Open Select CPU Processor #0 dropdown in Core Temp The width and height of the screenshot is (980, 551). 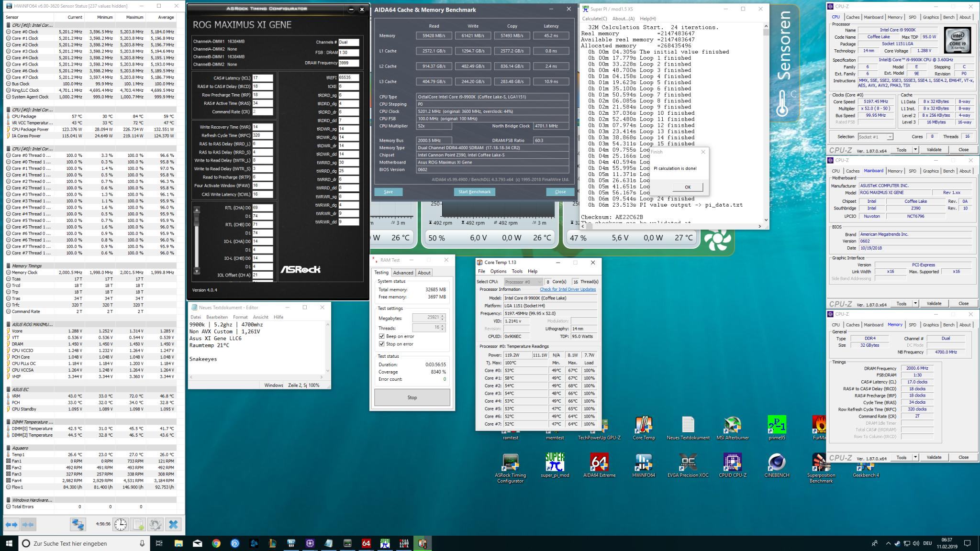tap(523, 282)
